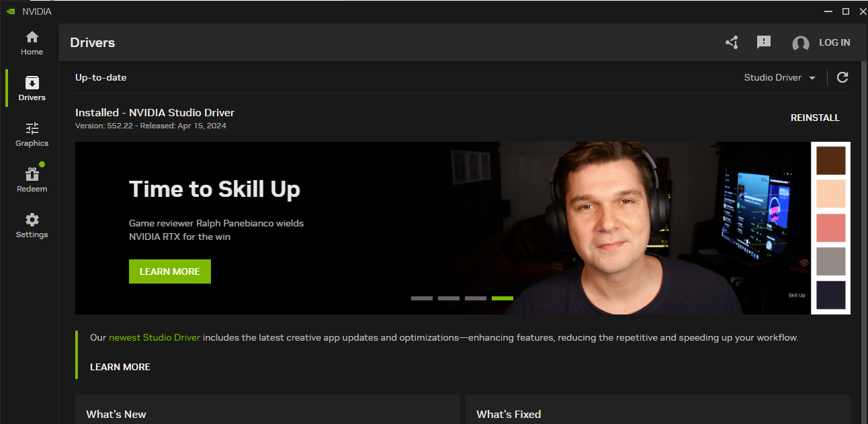The image size is (868, 424).
Task: Open the Redeem section with notification dot
Action: click(32, 179)
